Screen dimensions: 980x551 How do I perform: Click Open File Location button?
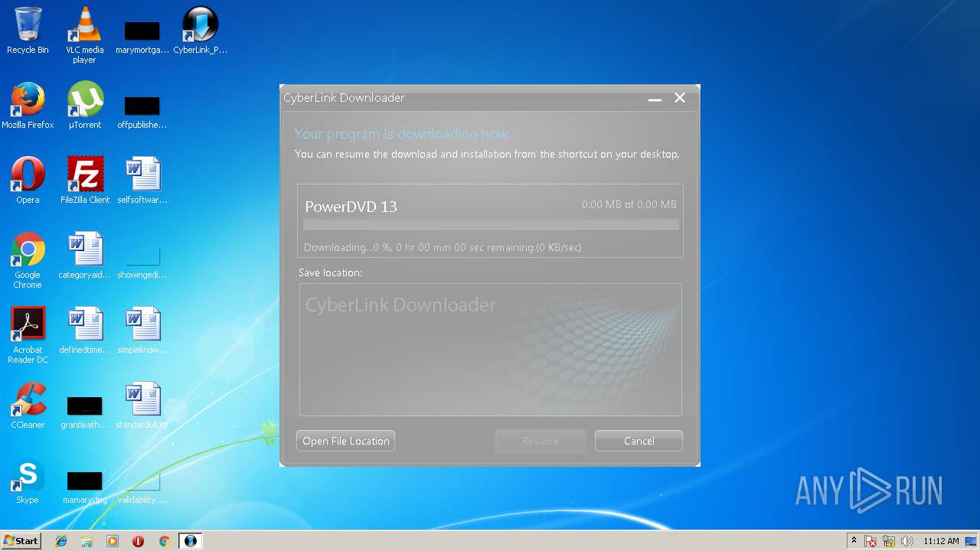coord(346,441)
